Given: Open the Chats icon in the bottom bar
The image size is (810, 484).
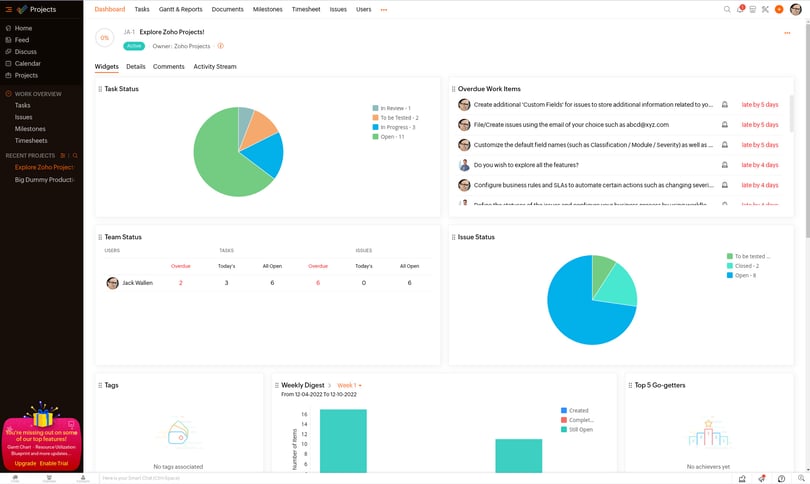Looking at the screenshot, I should (15, 478).
